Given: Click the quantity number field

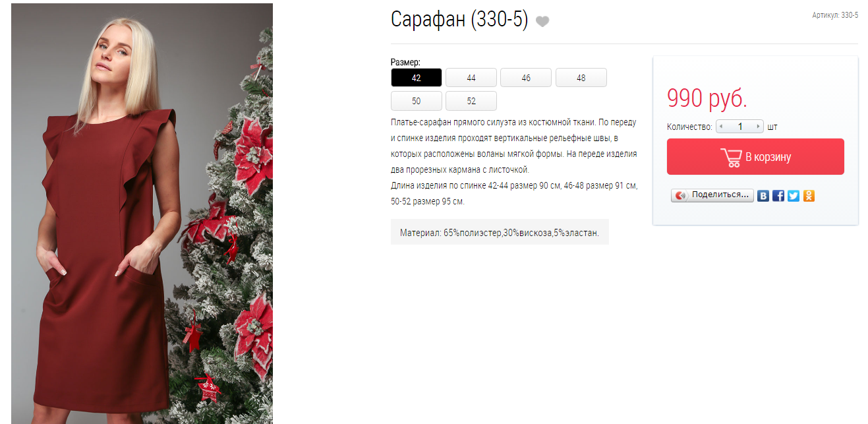Looking at the screenshot, I should [x=740, y=127].
